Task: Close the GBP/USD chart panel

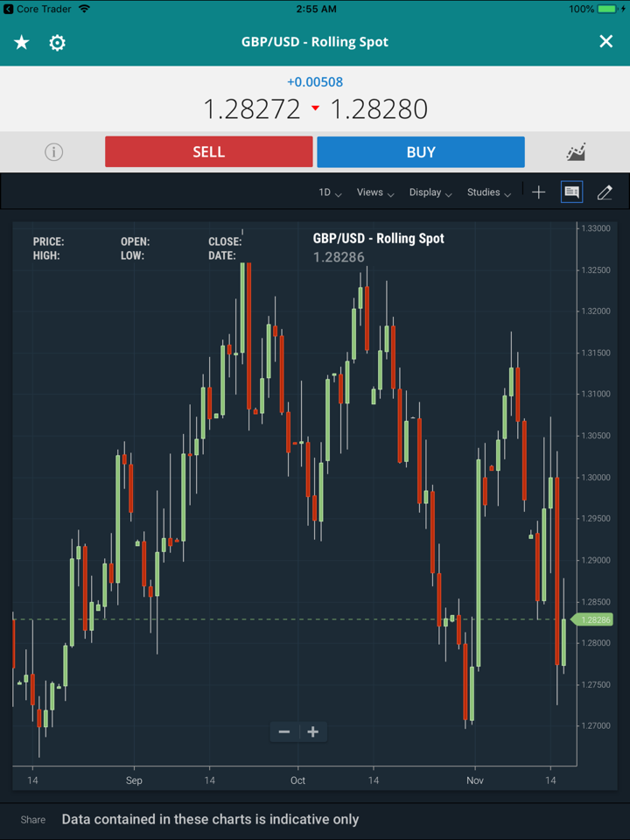Action: [605, 42]
